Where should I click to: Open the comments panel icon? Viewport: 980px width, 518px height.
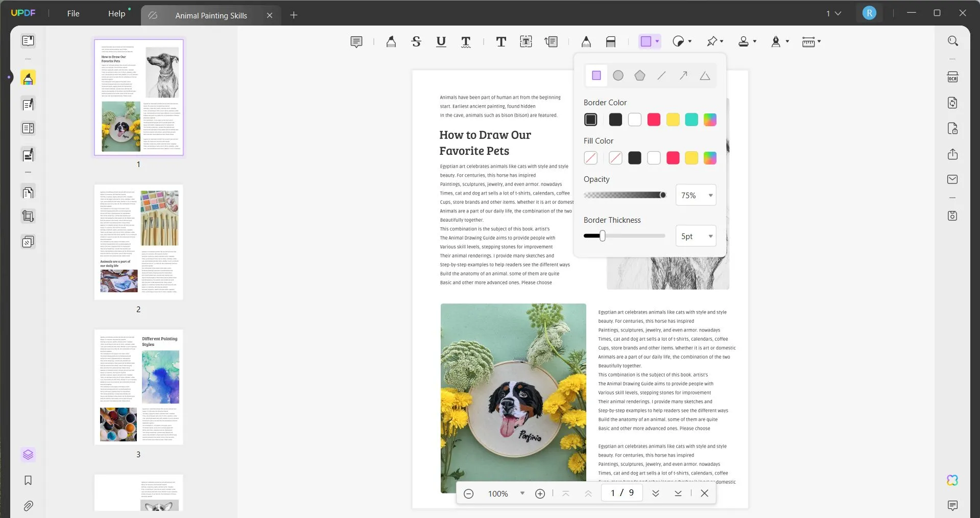(952, 506)
